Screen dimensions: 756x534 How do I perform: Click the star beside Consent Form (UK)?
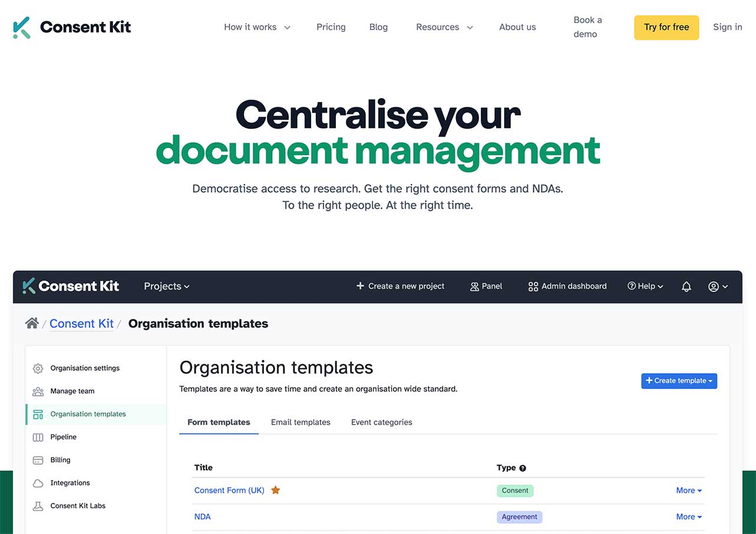tap(275, 490)
